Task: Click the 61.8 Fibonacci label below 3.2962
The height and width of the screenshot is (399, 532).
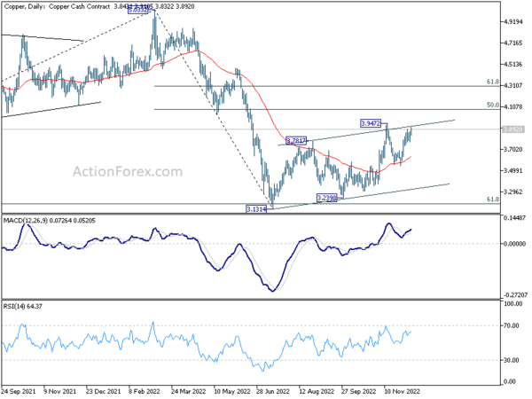Action: click(x=493, y=199)
